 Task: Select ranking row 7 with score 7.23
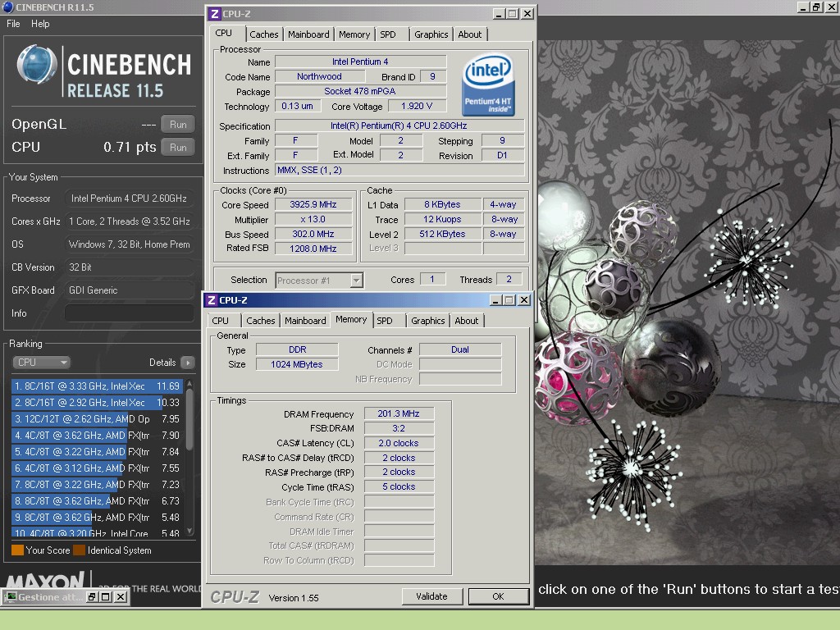(x=97, y=485)
